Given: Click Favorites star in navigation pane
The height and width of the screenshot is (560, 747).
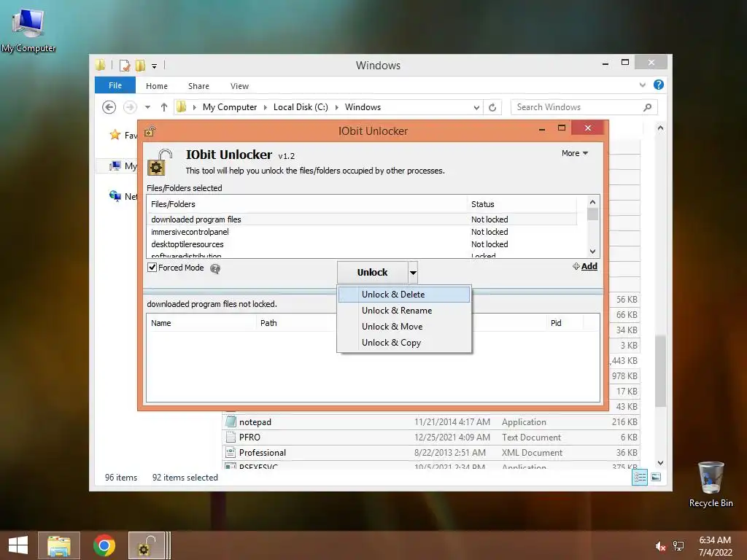Looking at the screenshot, I should coord(115,135).
